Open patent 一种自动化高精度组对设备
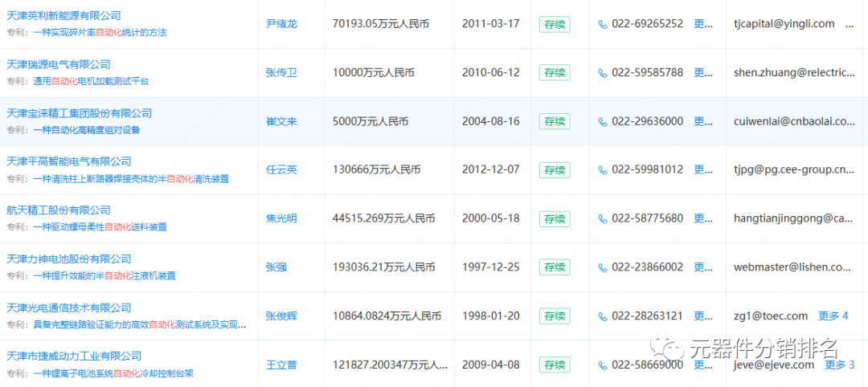The image size is (868, 387). click(x=87, y=130)
